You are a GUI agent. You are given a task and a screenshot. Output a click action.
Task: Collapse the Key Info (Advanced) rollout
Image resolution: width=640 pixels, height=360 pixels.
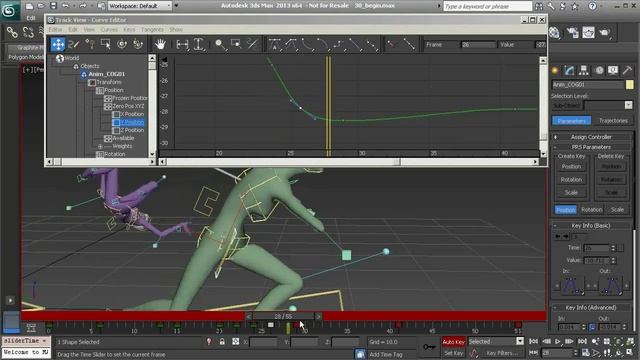tap(591, 307)
